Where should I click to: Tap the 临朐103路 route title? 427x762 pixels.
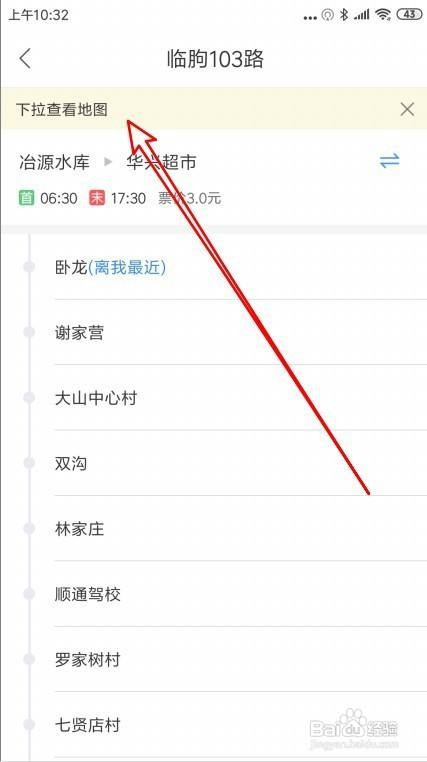coord(215,59)
